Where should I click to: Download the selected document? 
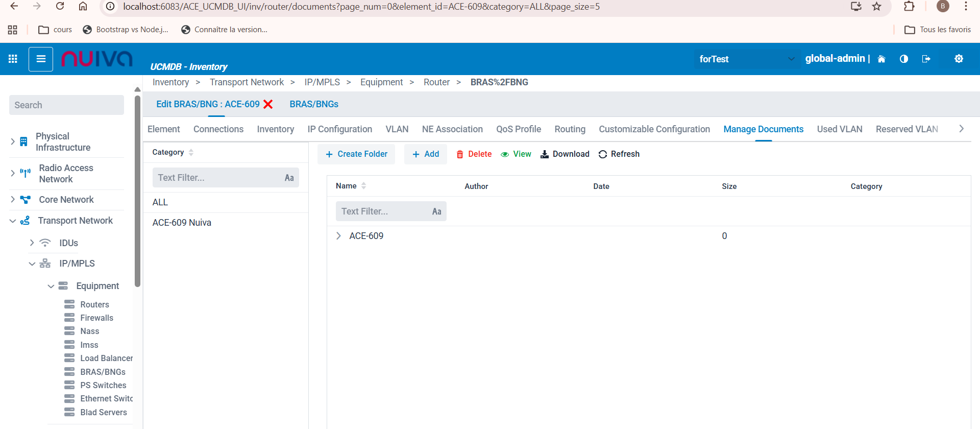(x=565, y=154)
